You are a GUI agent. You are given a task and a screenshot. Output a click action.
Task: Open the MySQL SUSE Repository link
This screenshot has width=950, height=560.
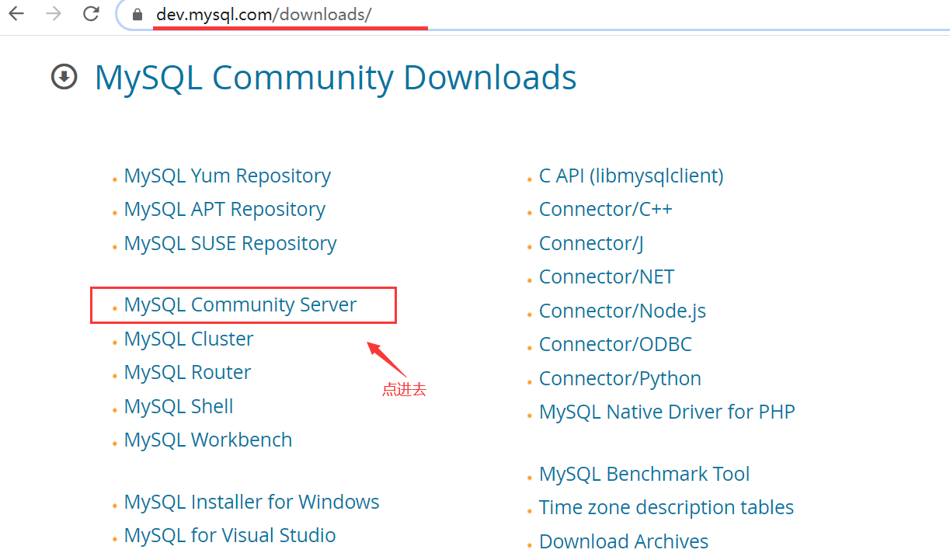pos(230,243)
